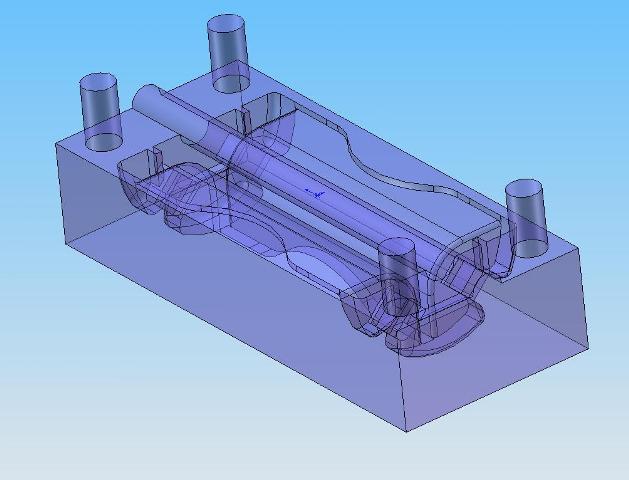Select the rearmost top guide pin cylinder

tap(228, 54)
